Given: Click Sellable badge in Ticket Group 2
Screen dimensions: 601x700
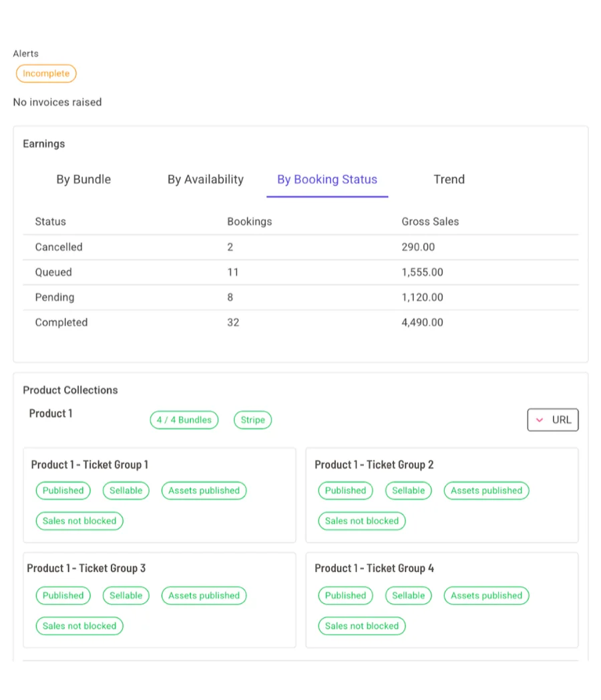Looking at the screenshot, I should (409, 490).
